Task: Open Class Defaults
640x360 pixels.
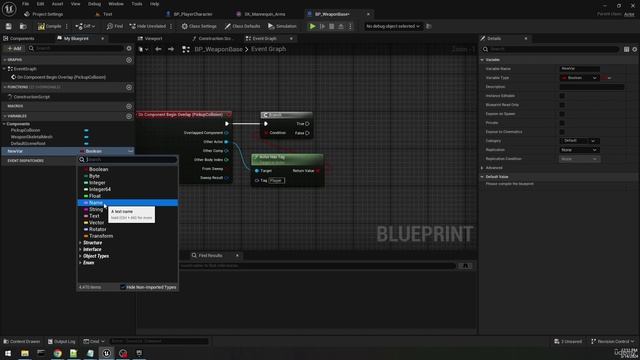Action: (242, 26)
